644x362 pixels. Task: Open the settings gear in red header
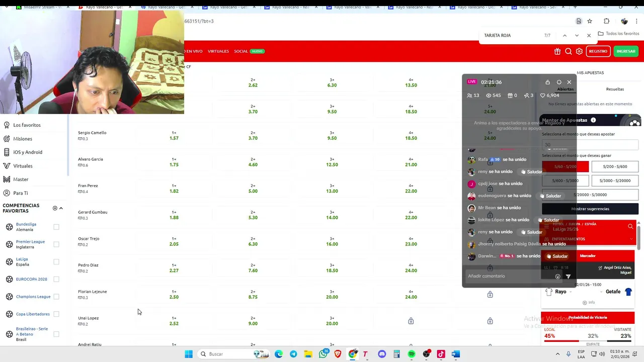coord(579,51)
